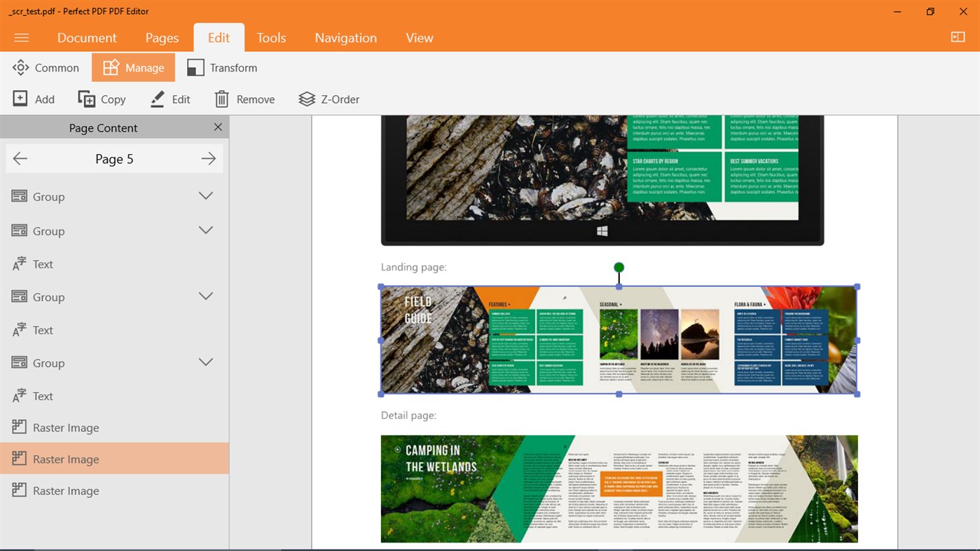Expand the first Group in Page Content

tap(205, 196)
